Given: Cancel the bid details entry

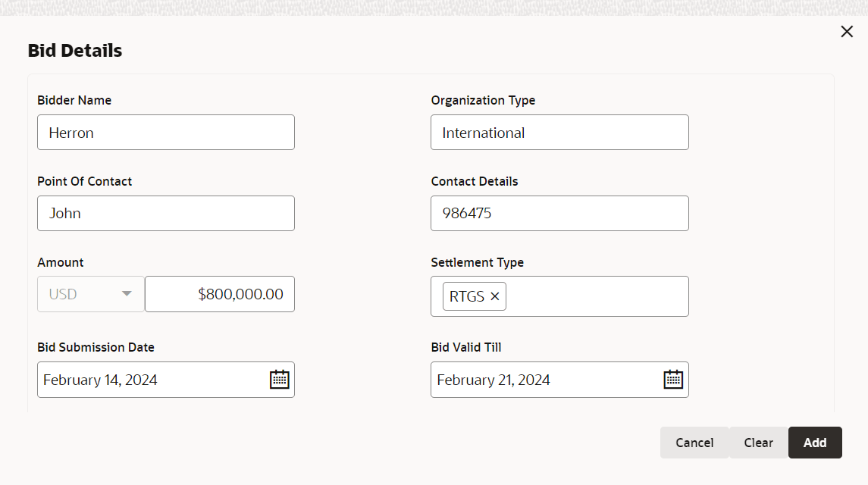Looking at the screenshot, I should pos(694,443).
